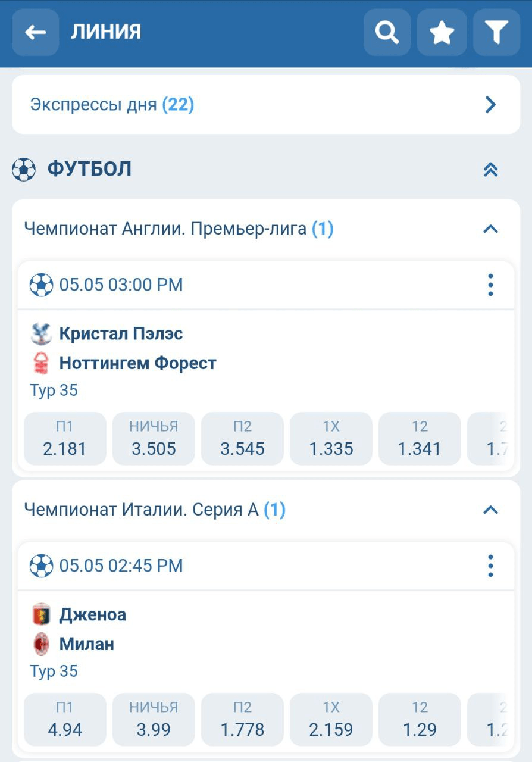Select 12 odds 1.341 in Premier League match

click(x=420, y=438)
